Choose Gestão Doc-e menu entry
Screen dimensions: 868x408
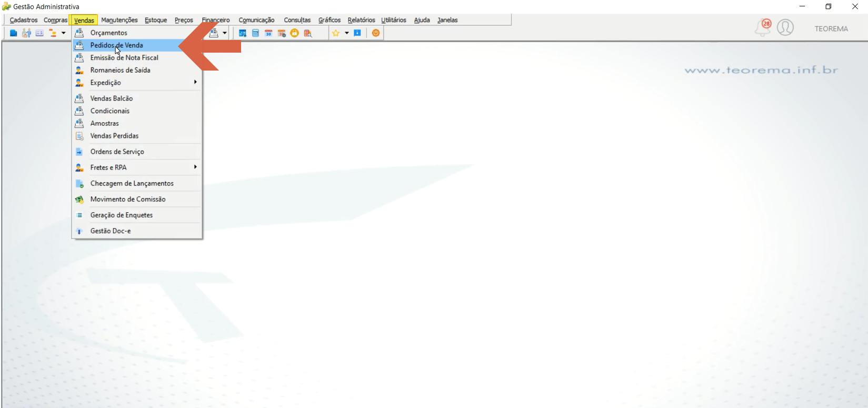pyautogui.click(x=137, y=231)
